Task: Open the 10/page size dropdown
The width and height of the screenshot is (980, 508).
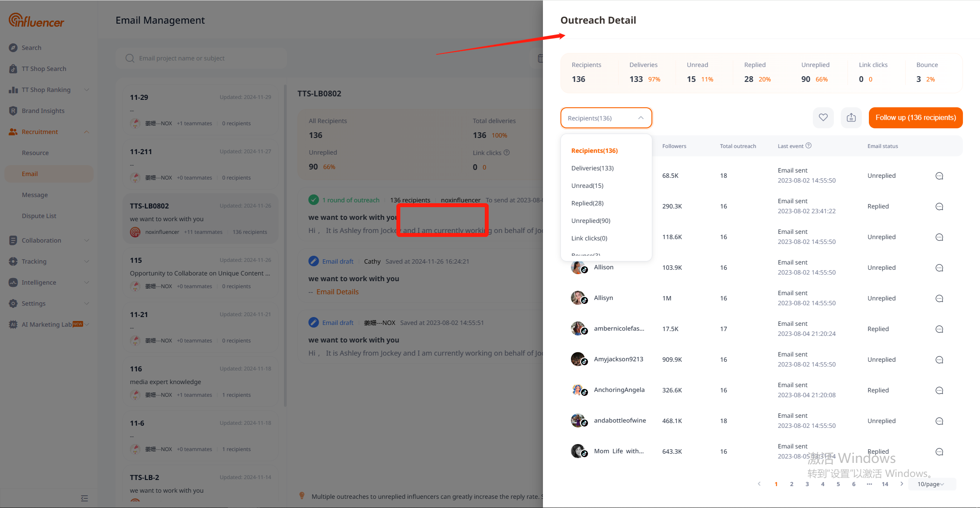Action: pos(931,484)
